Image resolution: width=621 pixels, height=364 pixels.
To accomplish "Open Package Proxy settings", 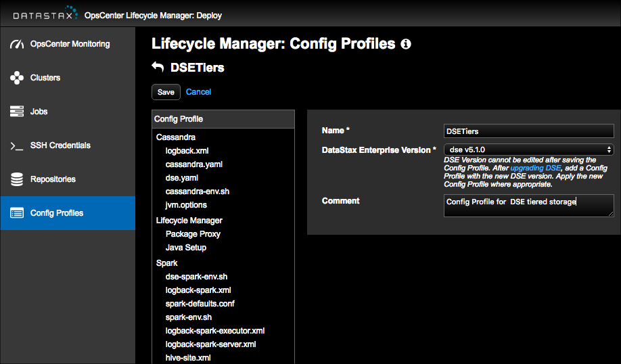I will tap(193, 234).
